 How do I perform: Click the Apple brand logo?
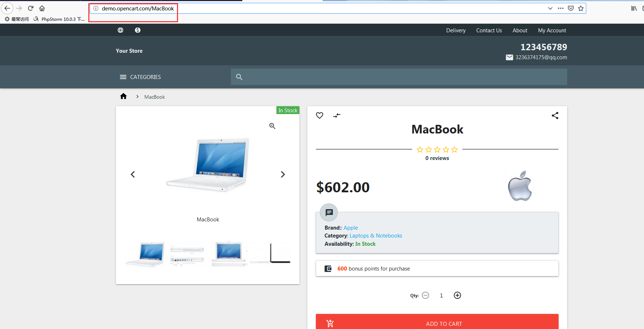520,185
